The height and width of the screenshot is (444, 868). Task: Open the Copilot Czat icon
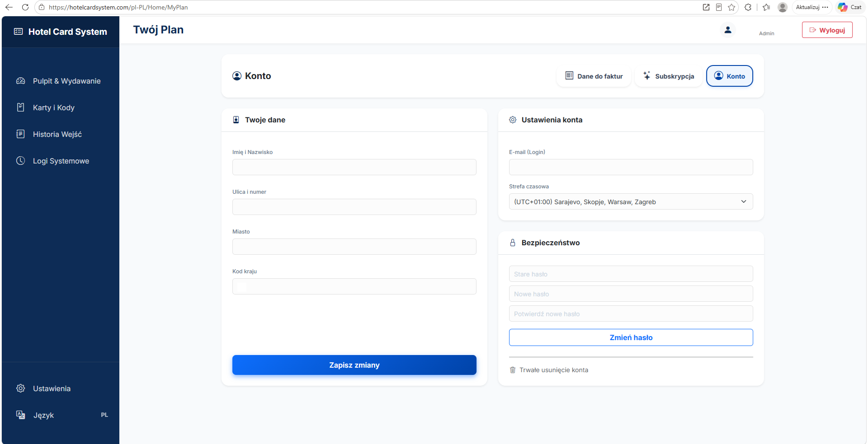843,7
